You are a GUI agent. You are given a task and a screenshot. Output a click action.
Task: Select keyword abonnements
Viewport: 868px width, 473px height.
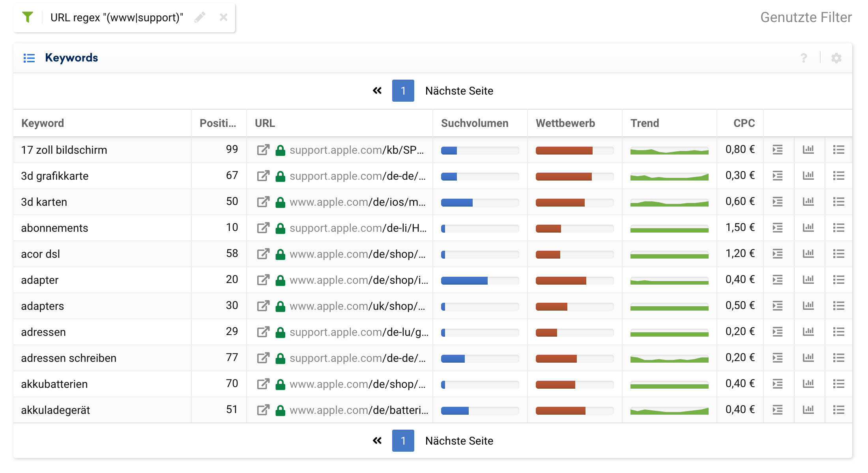pyautogui.click(x=54, y=228)
